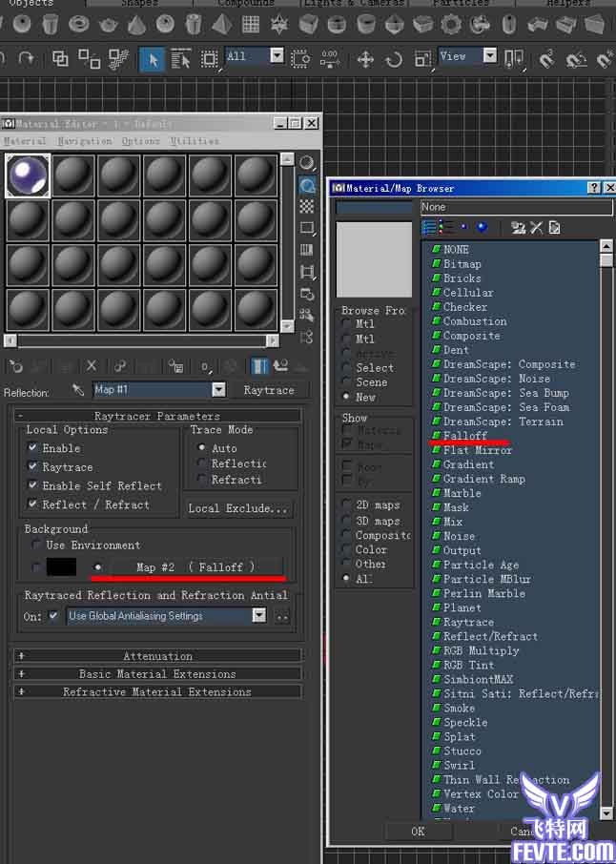Click the black background color swatch
The height and width of the screenshot is (864, 616).
[x=61, y=567]
